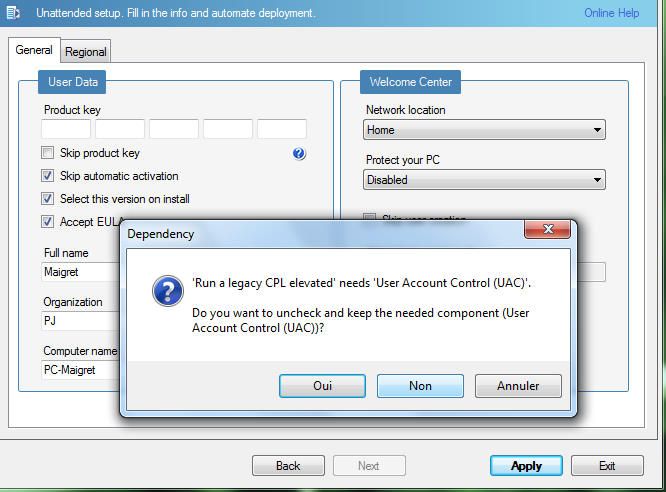Click the Apply button

[526, 466]
